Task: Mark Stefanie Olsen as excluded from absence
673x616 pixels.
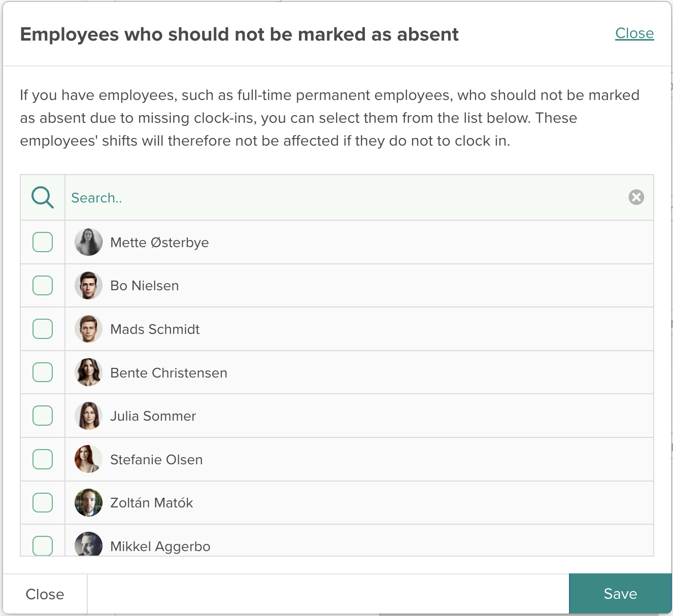Action: 43,459
